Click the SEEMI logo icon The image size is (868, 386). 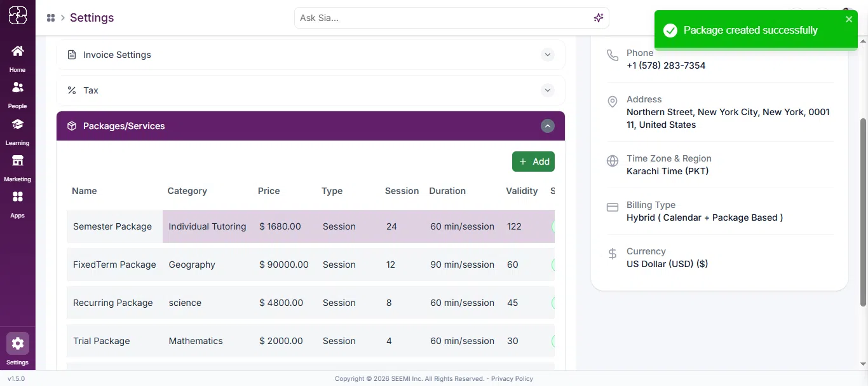pos(18,15)
